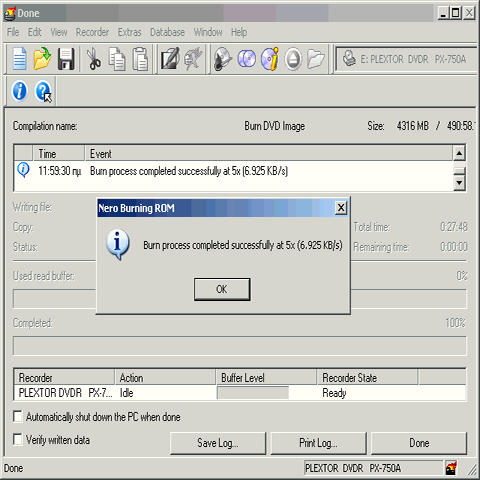This screenshot has width=480, height=480.
Task: Click the Cut scissors icon
Action: [x=94, y=59]
